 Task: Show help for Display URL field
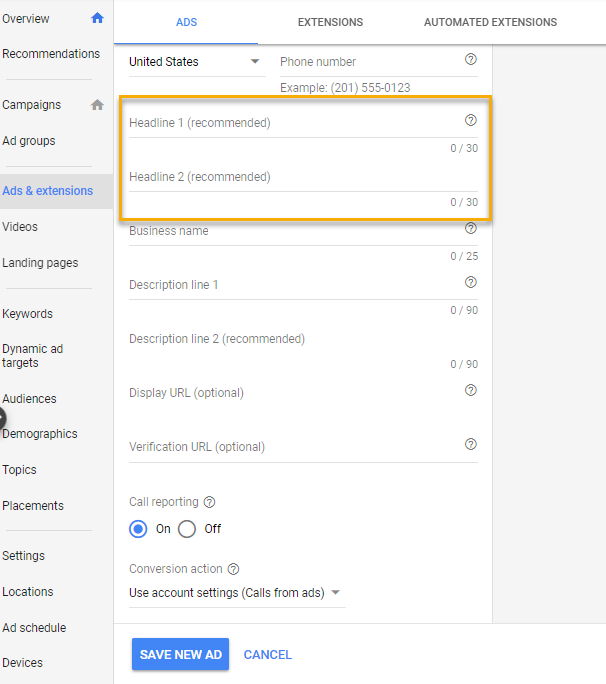[x=471, y=390]
